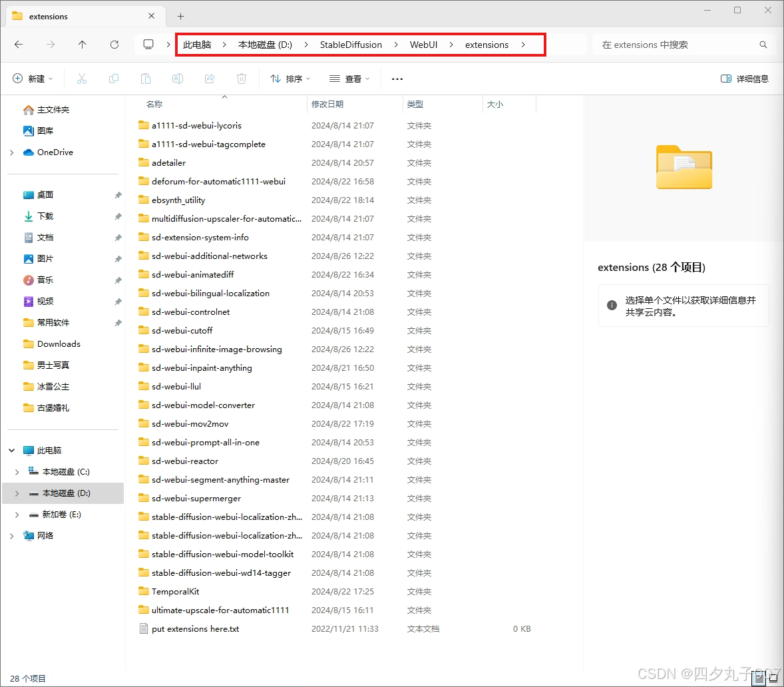
Task: Open 视频 in the navigation pane
Action: 45,302
